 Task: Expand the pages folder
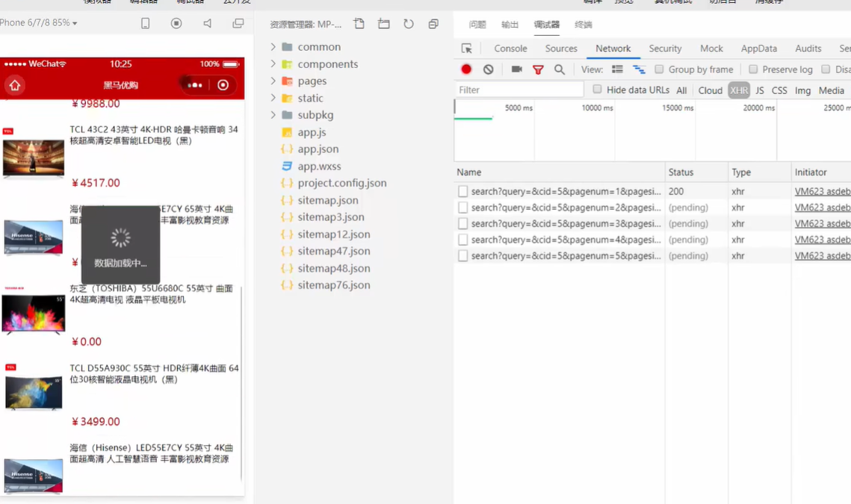tap(273, 81)
